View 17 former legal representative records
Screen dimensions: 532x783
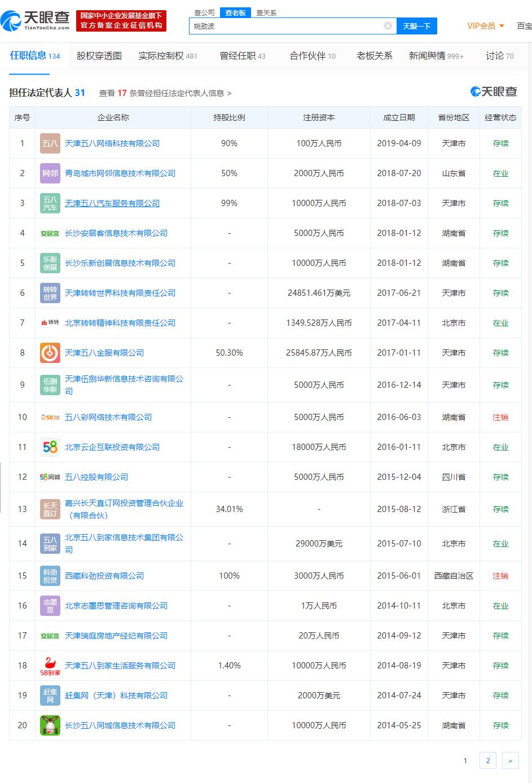pos(165,93)
